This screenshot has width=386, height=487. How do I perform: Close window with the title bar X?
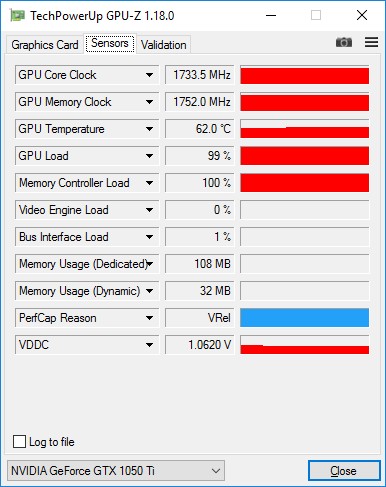click(x=362, y=15)
